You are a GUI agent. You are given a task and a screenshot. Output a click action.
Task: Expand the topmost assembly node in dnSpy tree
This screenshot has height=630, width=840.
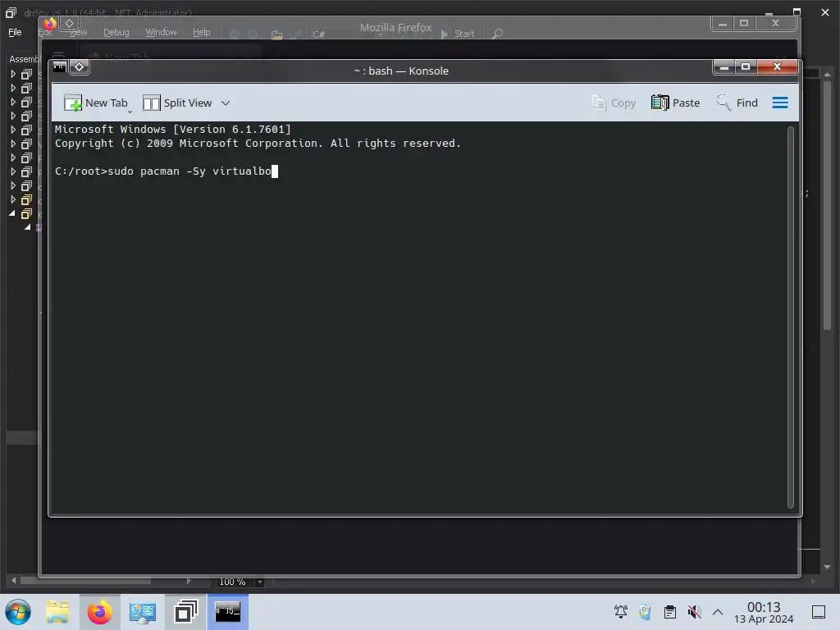(13, 74)
